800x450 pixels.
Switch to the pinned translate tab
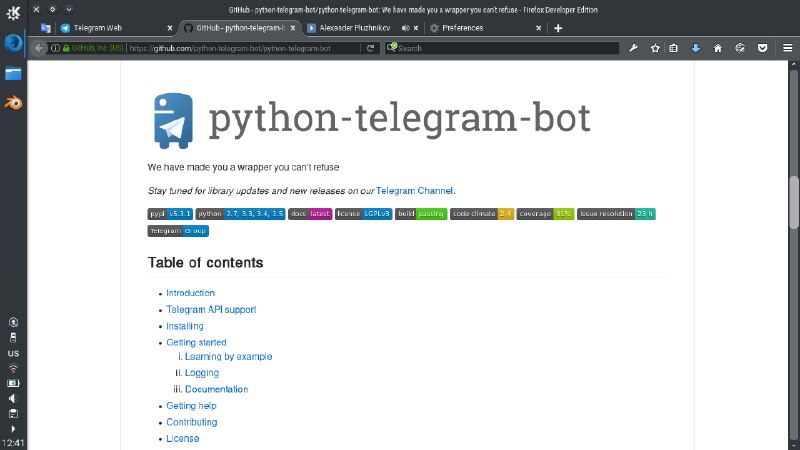pos(45,28)
